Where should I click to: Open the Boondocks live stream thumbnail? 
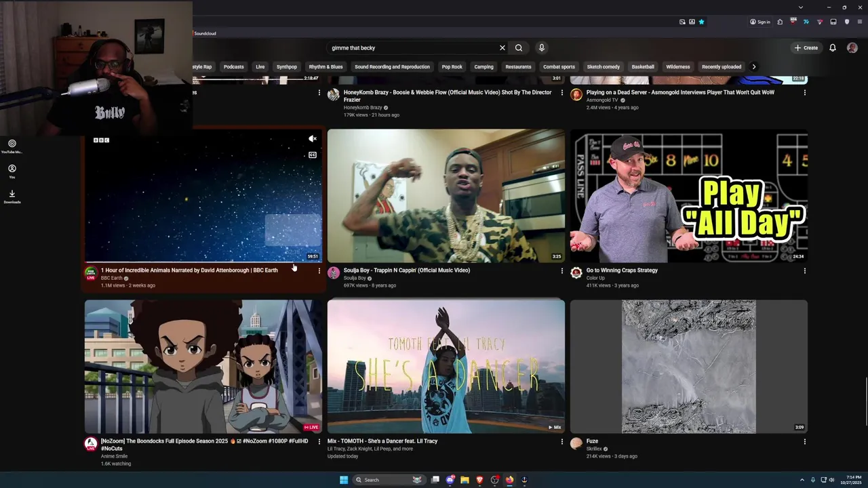(x=203, y=367)
